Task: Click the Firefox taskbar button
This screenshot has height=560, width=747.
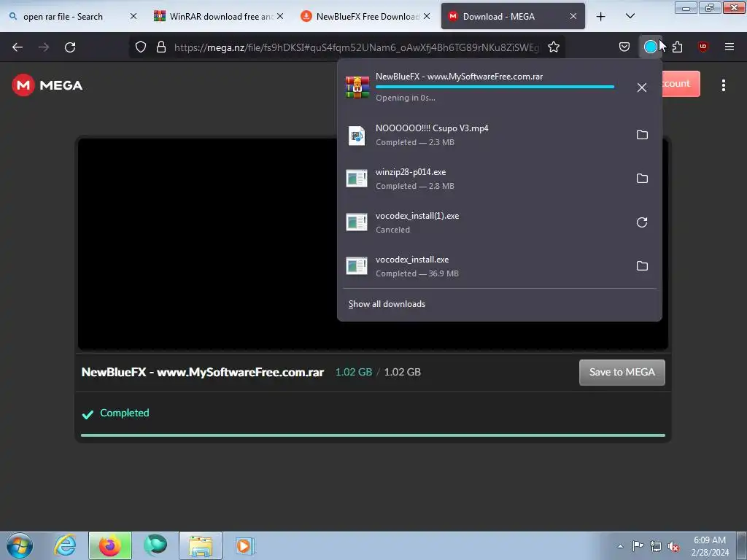Action: point(110,545)
